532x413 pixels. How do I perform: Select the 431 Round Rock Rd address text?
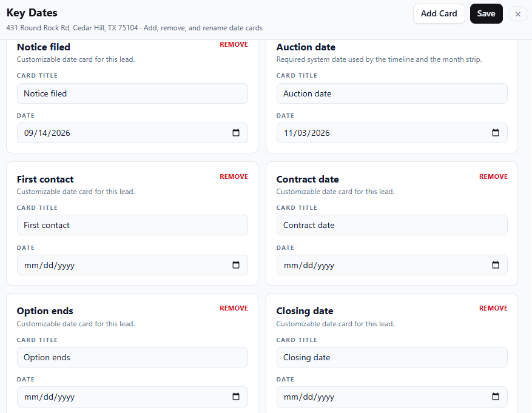72,28
